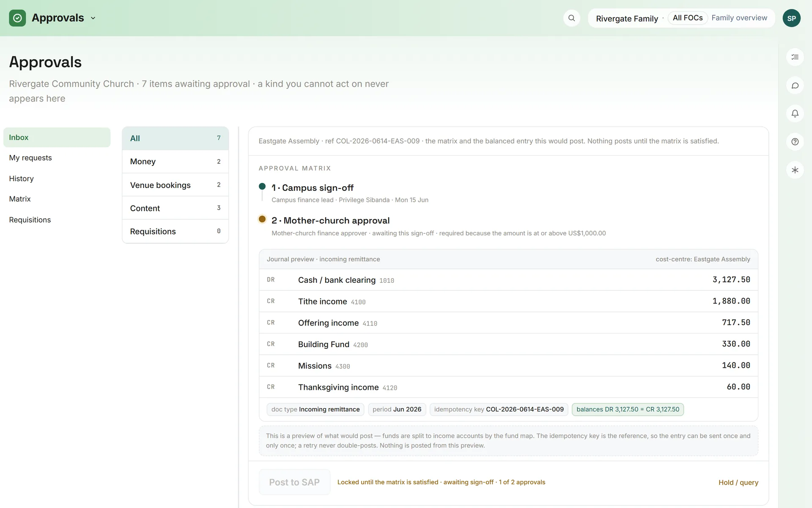Select the 1 · Campus sign-off step title
This screenshot has width=812, height=508.
(313, 188)
